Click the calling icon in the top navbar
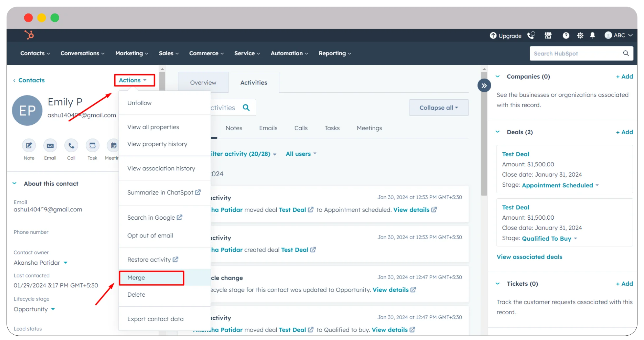The image size is (644, 340). pyautogui.click(x=531, y=36)
